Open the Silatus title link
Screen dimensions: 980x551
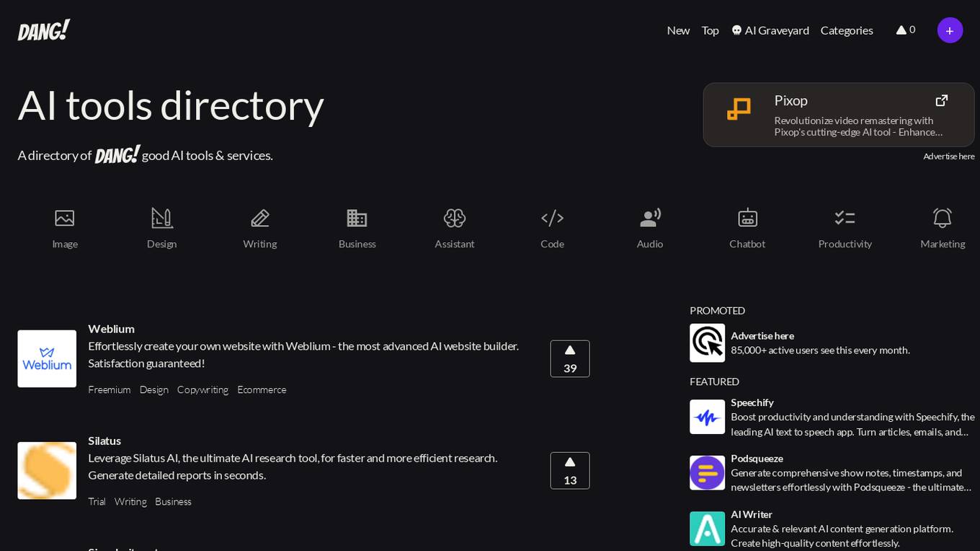(104, 440)
